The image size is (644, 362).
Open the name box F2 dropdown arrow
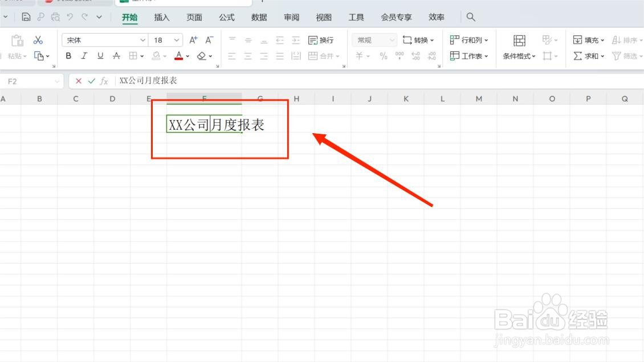(x=56, y=81)
